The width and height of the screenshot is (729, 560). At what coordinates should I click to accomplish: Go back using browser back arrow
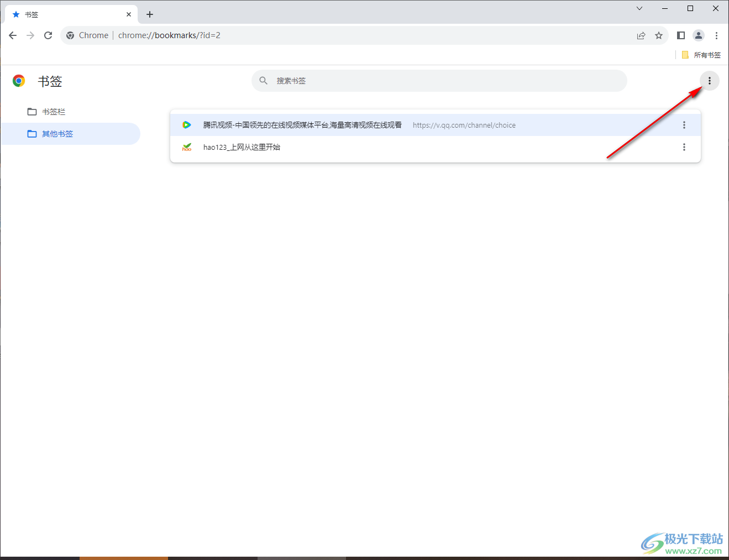point(13,35)
